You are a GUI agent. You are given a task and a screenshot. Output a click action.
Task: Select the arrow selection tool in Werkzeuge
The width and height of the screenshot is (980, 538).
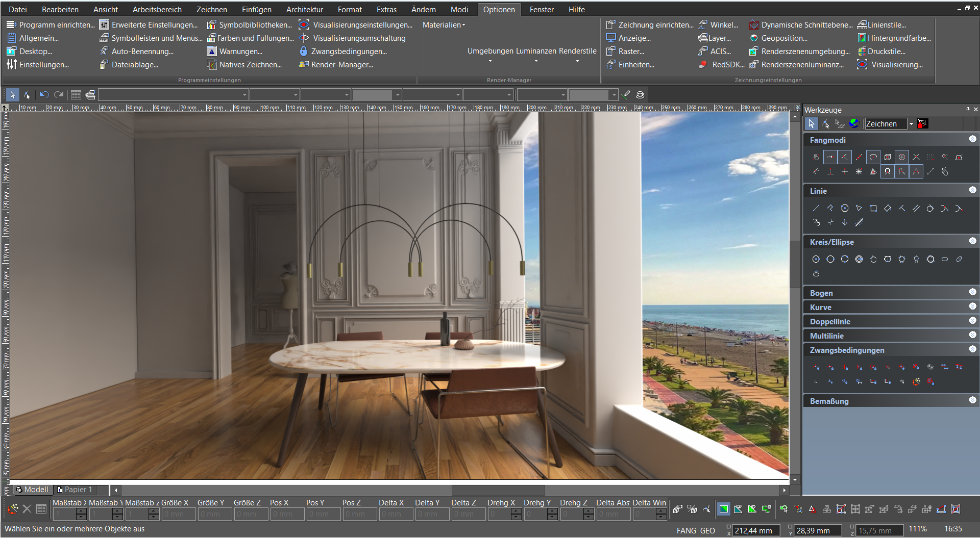811,123
